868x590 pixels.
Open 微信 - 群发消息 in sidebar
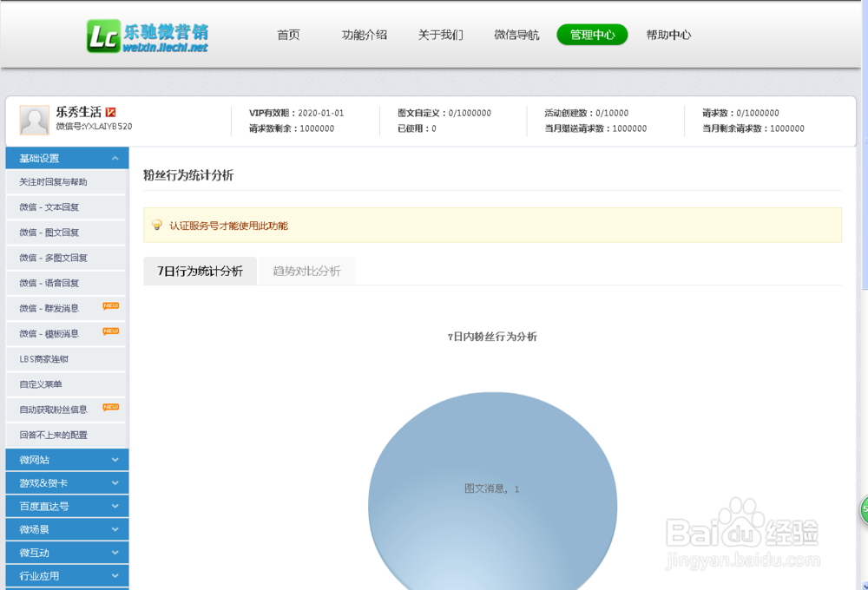pyautogui.click(x=66, y=309)
